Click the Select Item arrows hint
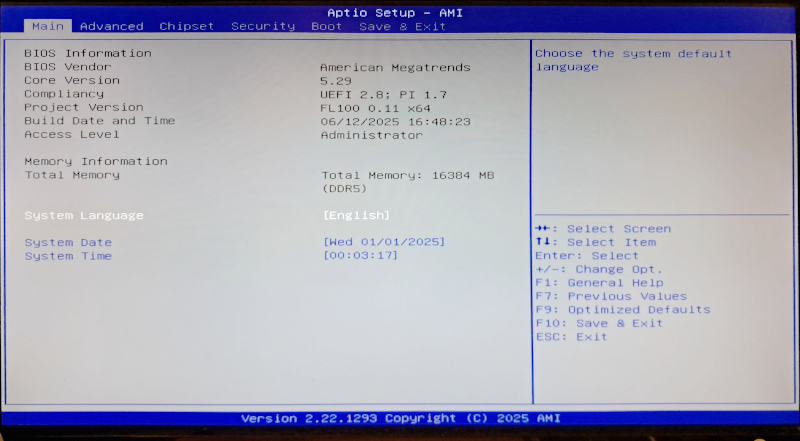Image resolution: width=800 pixels, height=441 pixels. click(x=595, y=242)
